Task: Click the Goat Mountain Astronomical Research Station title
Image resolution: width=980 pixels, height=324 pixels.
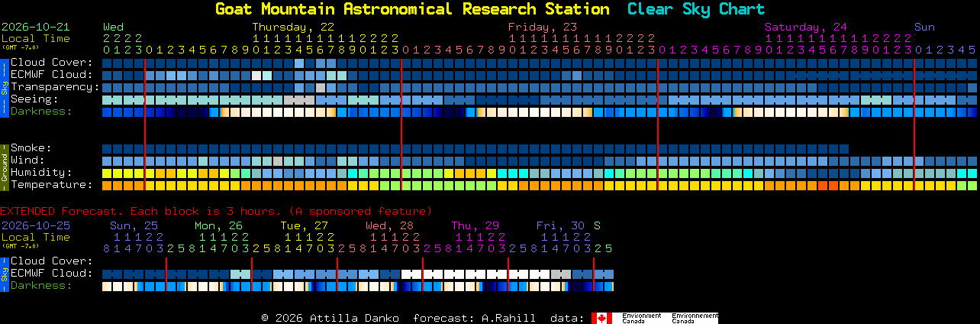Action: coord(412,9)
